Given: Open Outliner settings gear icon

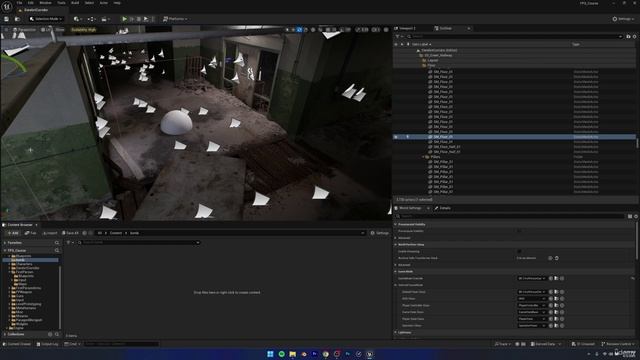Looking at the screenshot, I should [634, 36].
